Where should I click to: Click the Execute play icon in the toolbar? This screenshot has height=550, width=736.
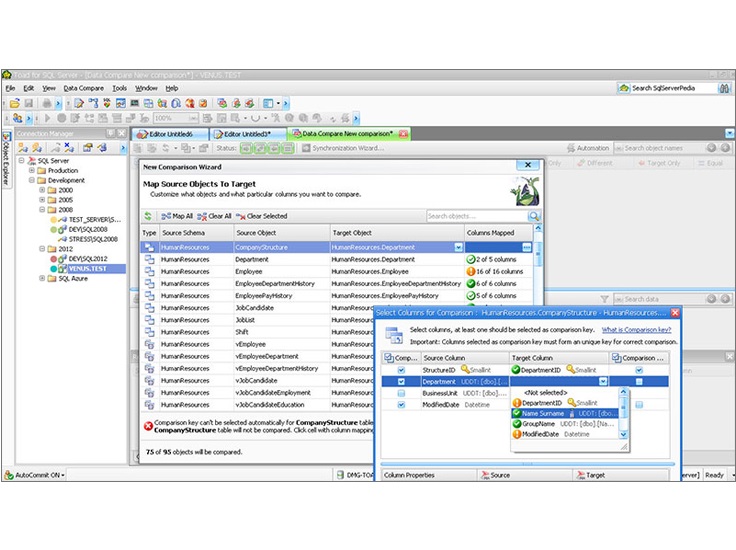[x=47, y=118]
